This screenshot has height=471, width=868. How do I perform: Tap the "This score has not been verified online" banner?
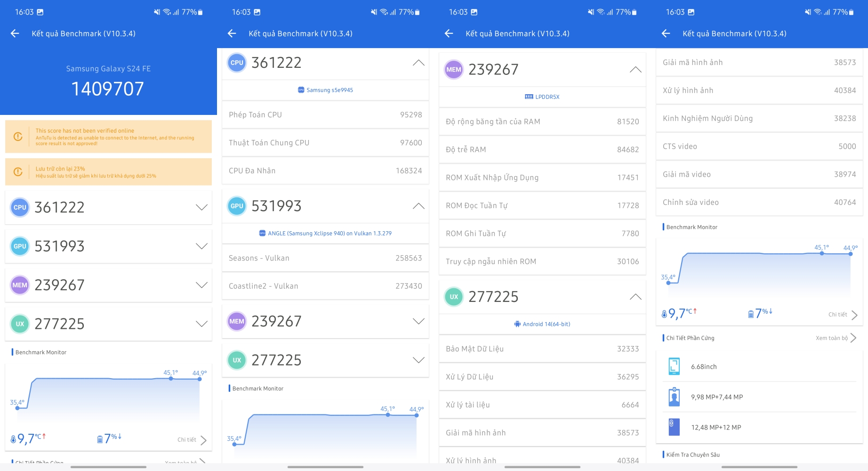(108, 137)
